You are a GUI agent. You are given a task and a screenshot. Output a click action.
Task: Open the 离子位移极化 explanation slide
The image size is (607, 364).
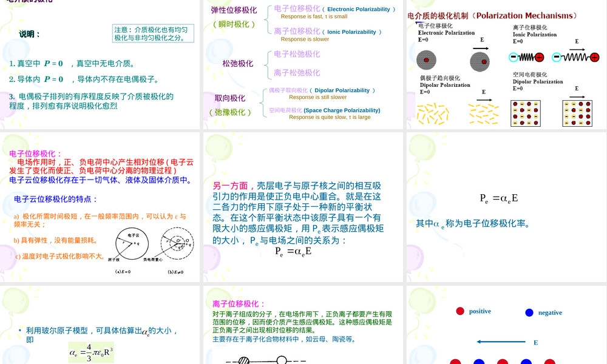pos(303,325)
